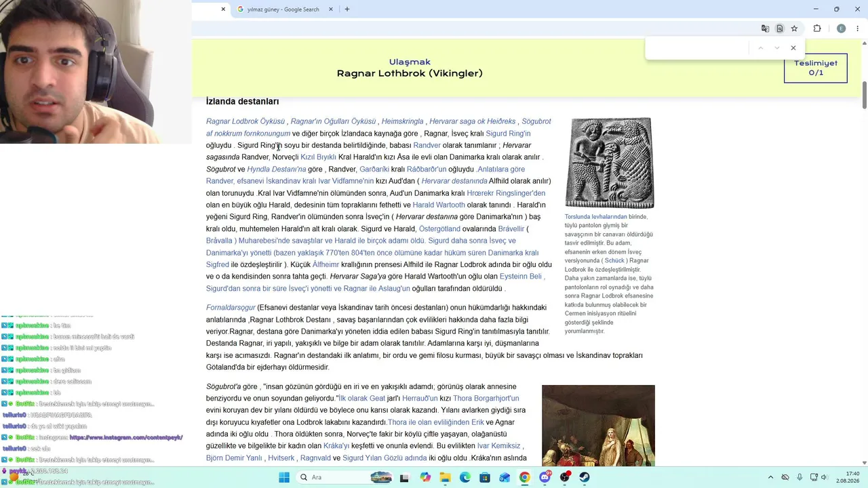Open the Kráka'yı link
This screenshot has height=488, width=868.
[x=336, y=446]
